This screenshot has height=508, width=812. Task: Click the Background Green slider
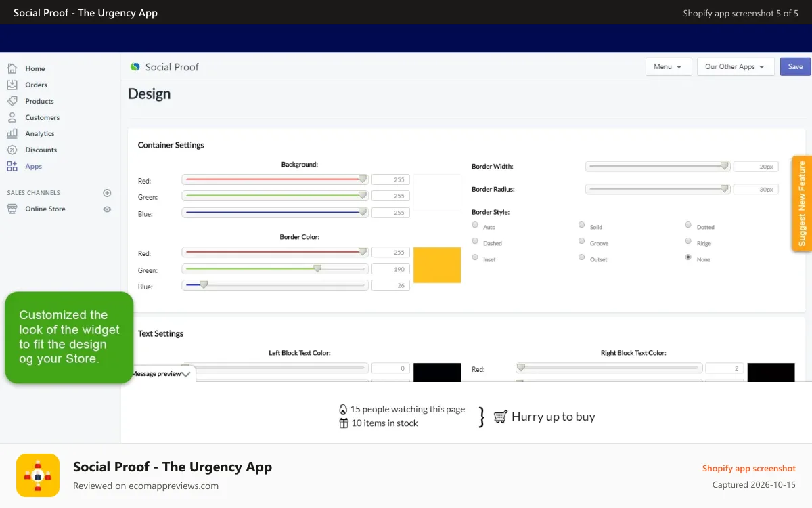tap(275, 196)
